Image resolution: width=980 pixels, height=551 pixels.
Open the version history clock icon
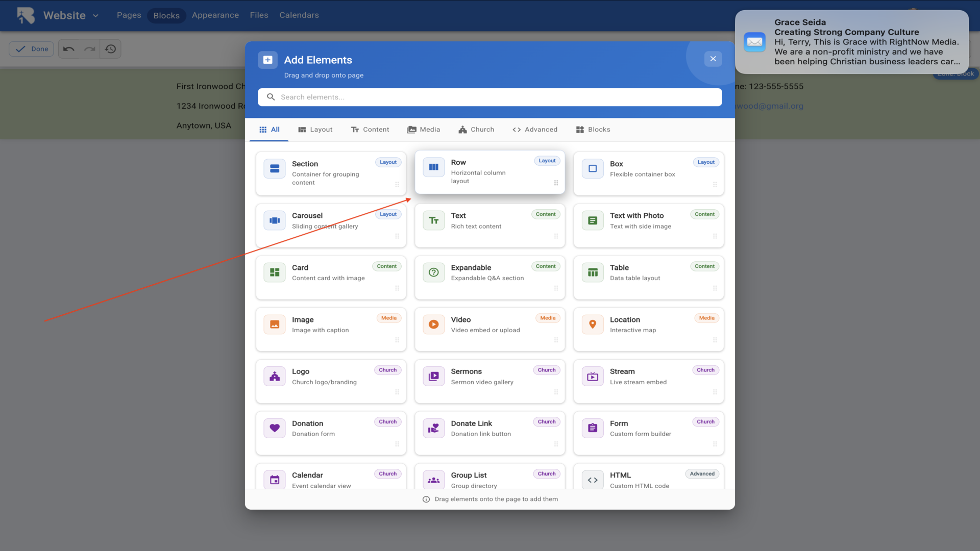(111, 49)
